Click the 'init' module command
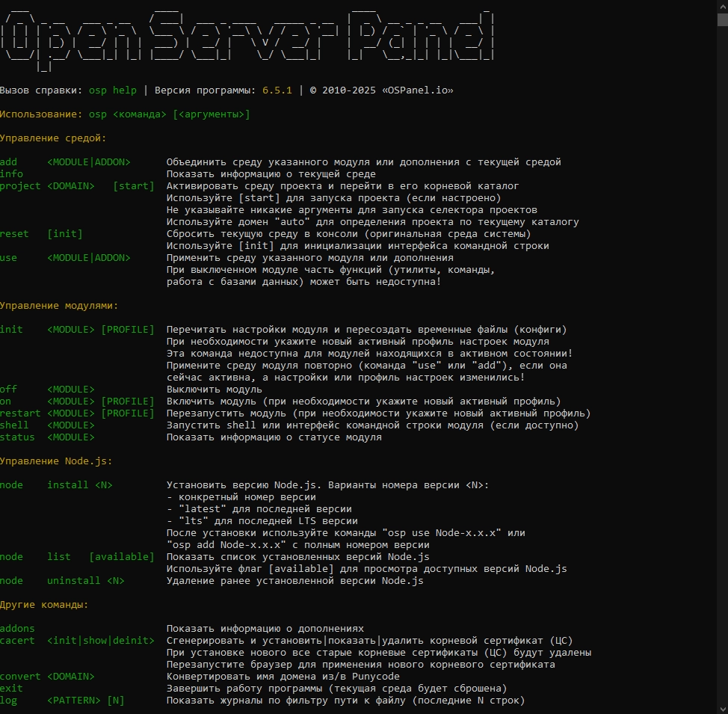Image resolution: width=728 pixels, height=714 pixels. coord(11,330)
